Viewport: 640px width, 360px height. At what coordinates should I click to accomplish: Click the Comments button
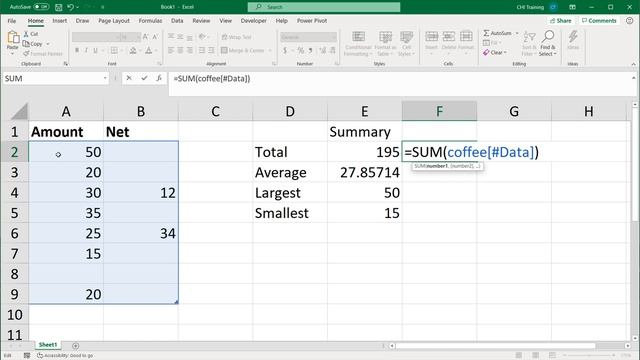point(599,20)
